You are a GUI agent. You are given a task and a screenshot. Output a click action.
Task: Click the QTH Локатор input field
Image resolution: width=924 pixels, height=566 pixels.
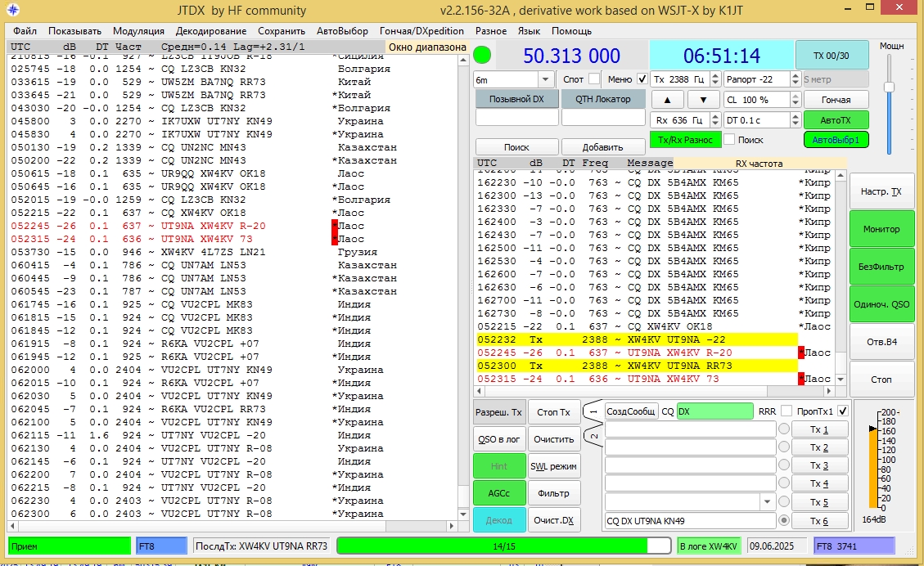tap(603, 118)
